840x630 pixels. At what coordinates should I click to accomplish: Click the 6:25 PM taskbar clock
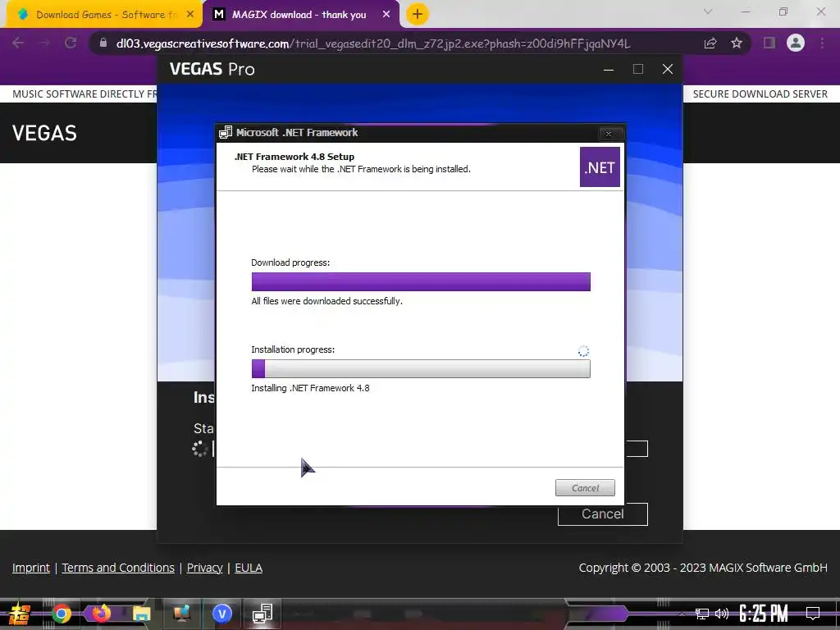coord(764,614)
